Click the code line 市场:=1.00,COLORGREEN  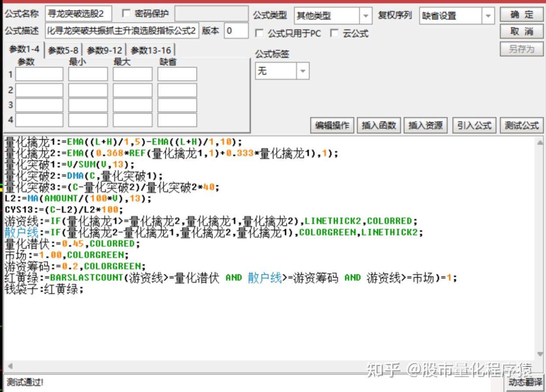(67, 255)
